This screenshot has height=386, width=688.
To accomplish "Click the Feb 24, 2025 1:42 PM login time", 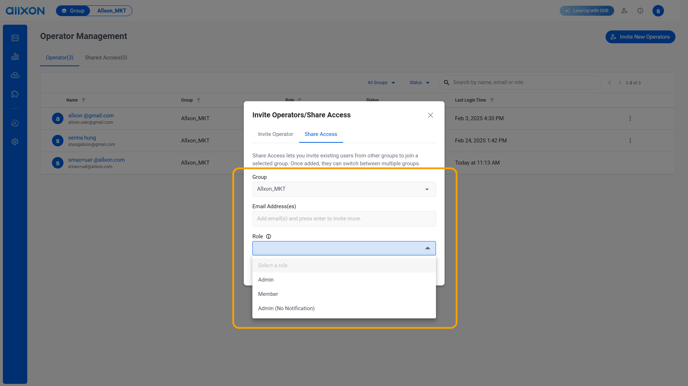I will [480, 140].
